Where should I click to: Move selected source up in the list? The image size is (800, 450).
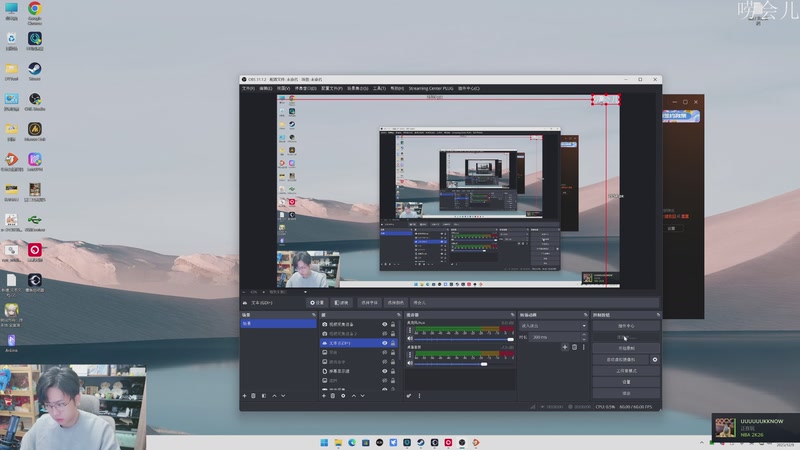tap(354, 396)
